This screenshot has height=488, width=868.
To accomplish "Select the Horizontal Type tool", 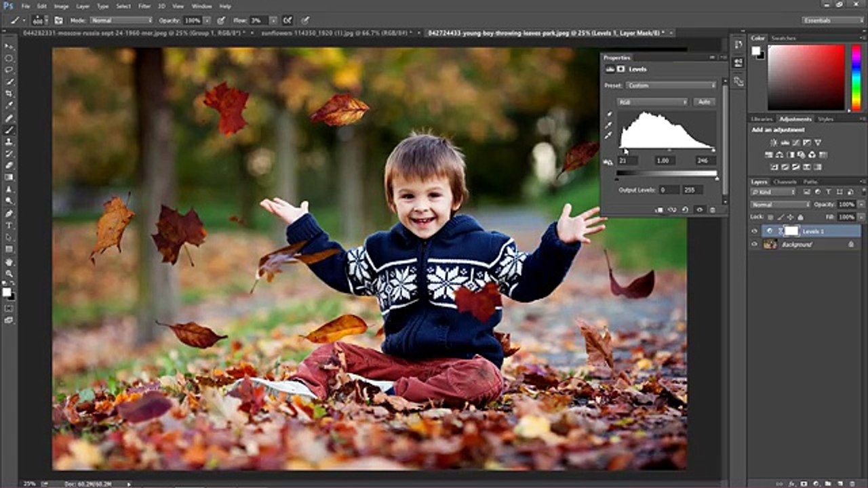I will click(x=9, y=225).
